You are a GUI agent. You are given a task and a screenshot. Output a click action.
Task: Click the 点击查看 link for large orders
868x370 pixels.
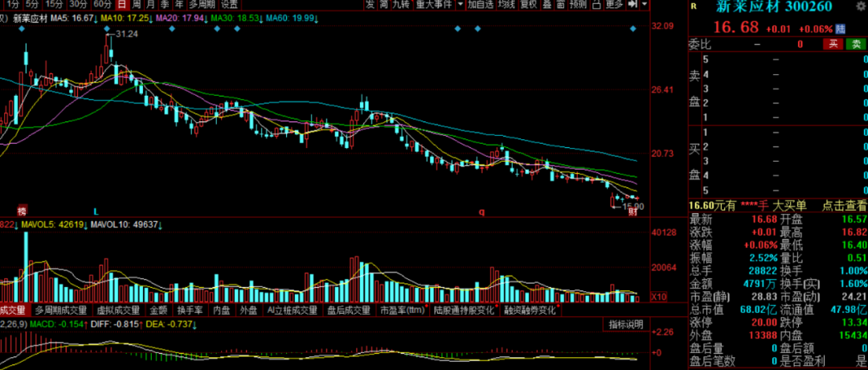point(842,207)
